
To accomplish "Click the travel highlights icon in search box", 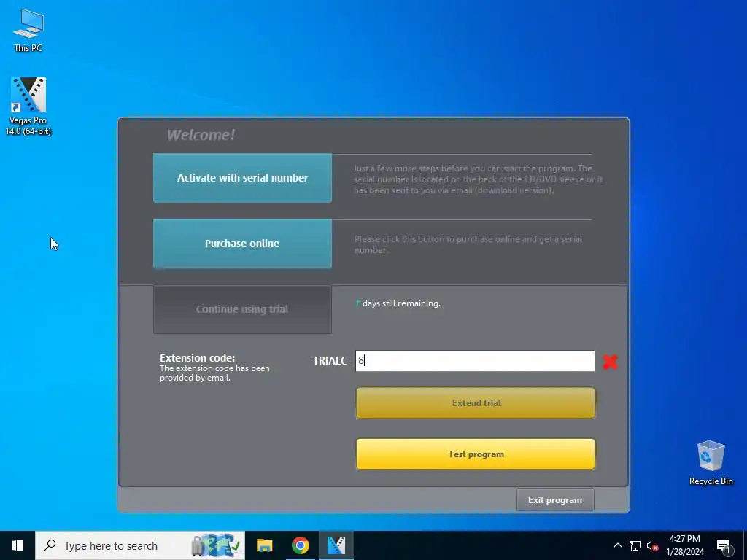I will click(216, 545).
